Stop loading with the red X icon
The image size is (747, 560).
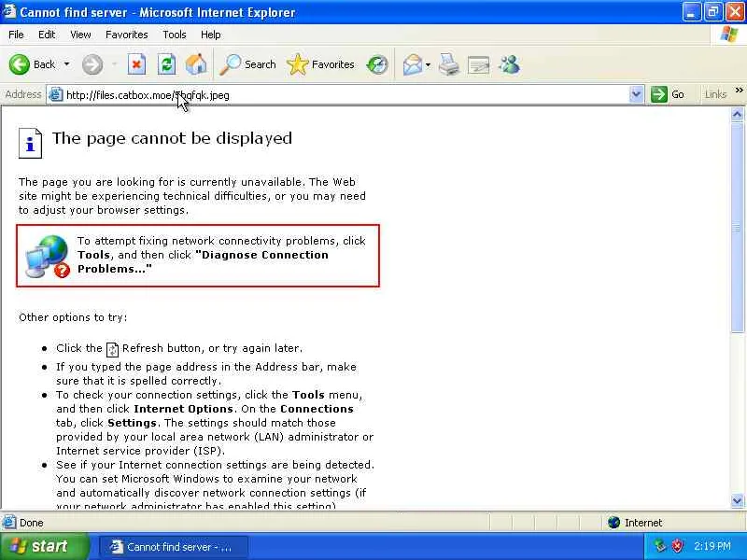click(136, 64)
